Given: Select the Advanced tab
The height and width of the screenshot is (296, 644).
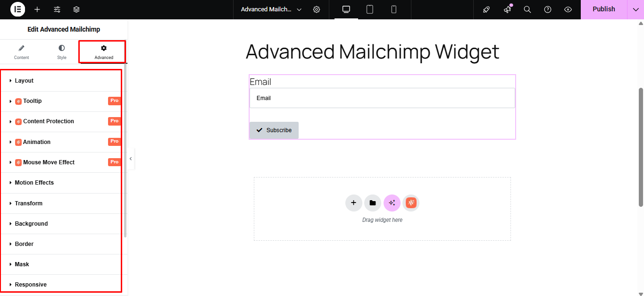Looking at the screenshot, I should tap(104, 52).
